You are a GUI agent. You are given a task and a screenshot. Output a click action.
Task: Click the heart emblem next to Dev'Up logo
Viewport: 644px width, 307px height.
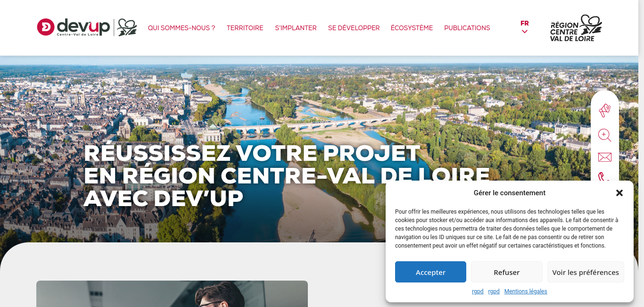pos(127,27)
